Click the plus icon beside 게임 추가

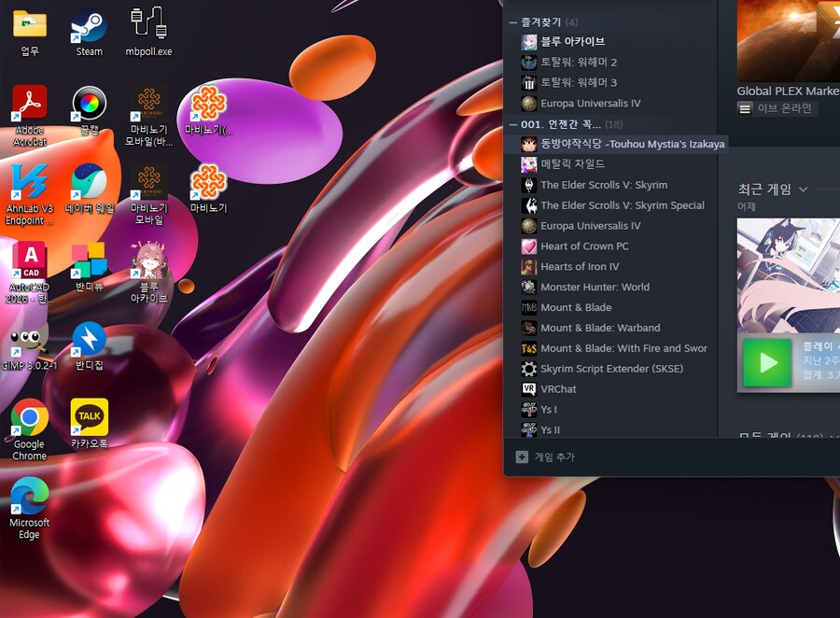(522, 456)
